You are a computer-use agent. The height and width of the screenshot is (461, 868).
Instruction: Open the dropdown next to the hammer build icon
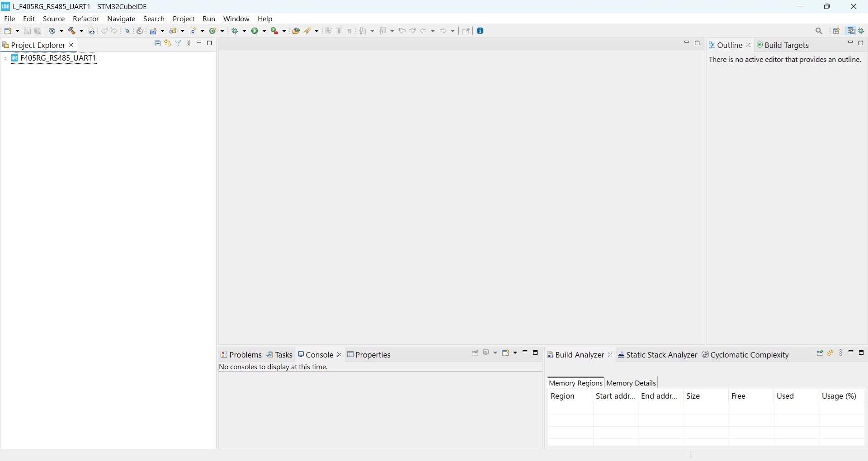pyautogui.click(x=82, y=32)
